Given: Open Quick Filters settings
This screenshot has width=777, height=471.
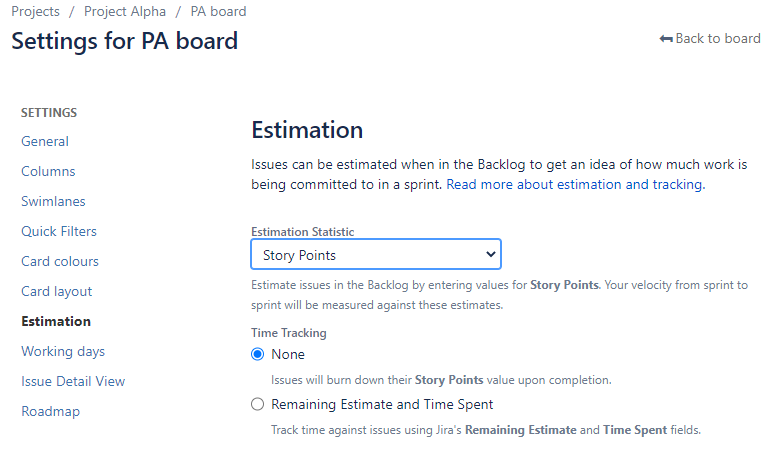Looking at the screenshot, I should pyautogui.click(x=59, y=231).
